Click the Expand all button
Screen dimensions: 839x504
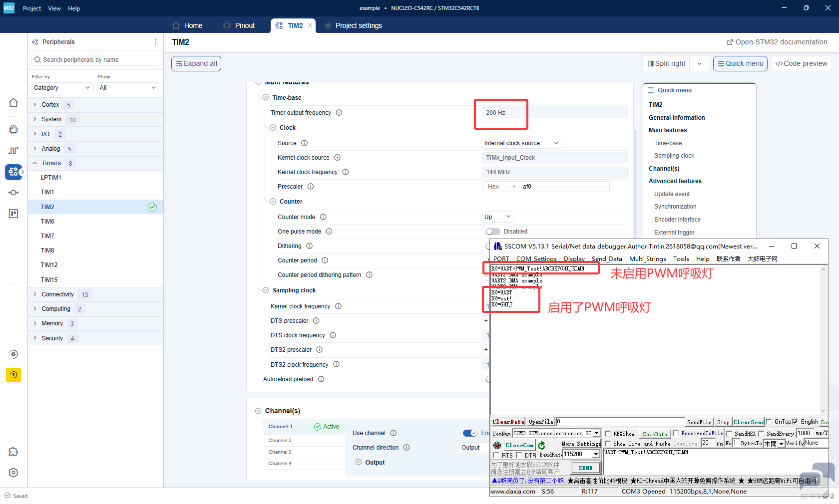(196, 64)
